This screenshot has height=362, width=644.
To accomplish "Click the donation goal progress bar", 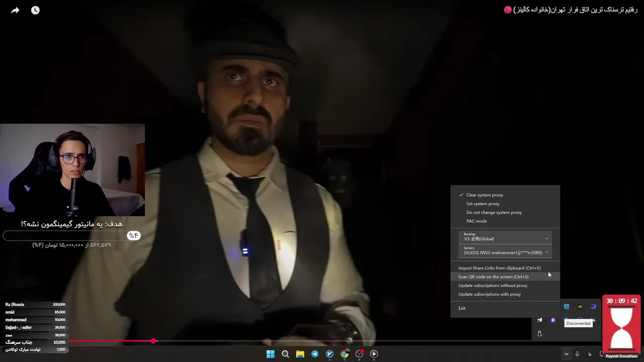I will click(x=71, y=236).
